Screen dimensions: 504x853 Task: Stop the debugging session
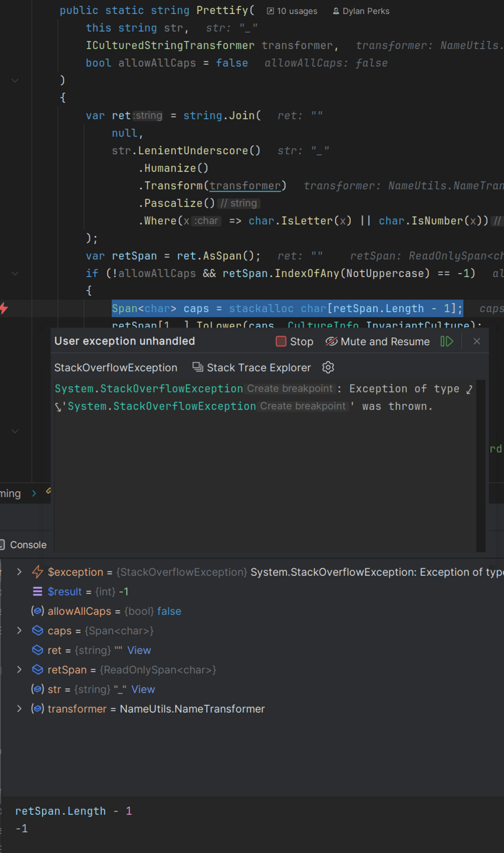coord(295,341)
